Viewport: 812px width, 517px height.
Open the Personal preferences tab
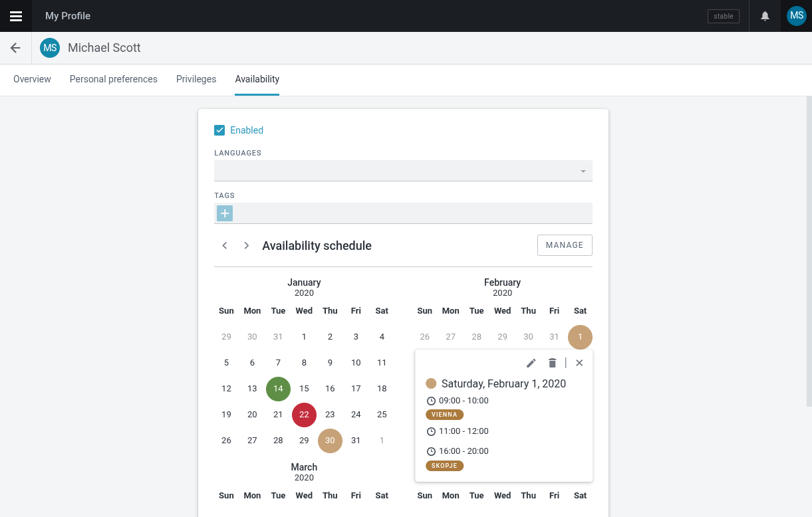click(114, 79)
